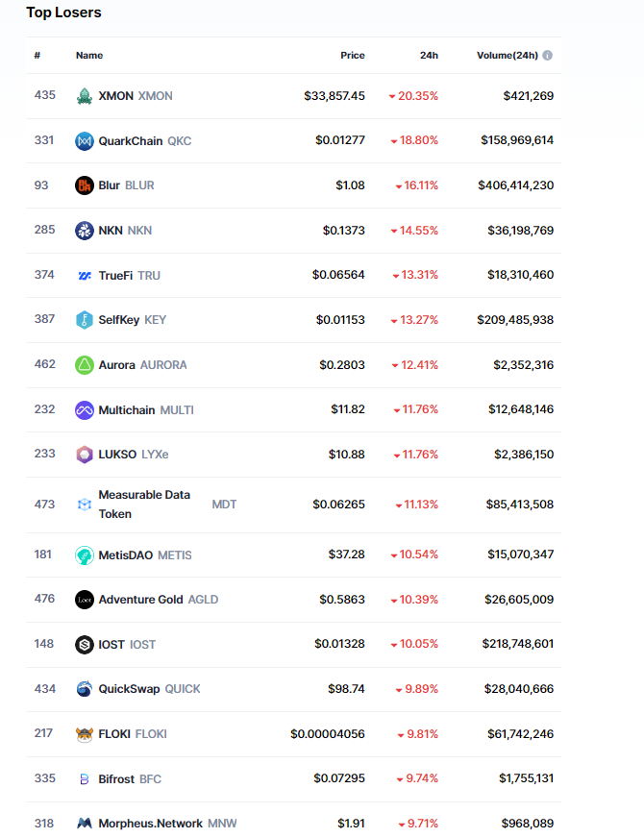
Task: Sort by 24h change column header
Action: [x=429, y=56]
